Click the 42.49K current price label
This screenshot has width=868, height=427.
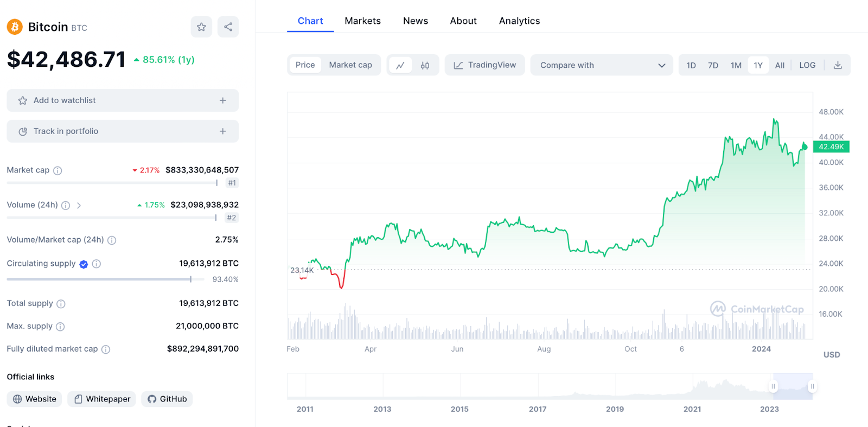coord(831,146)
